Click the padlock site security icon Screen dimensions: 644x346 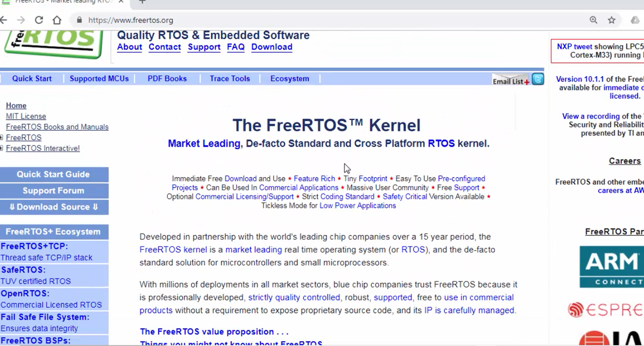pos(79,20)
